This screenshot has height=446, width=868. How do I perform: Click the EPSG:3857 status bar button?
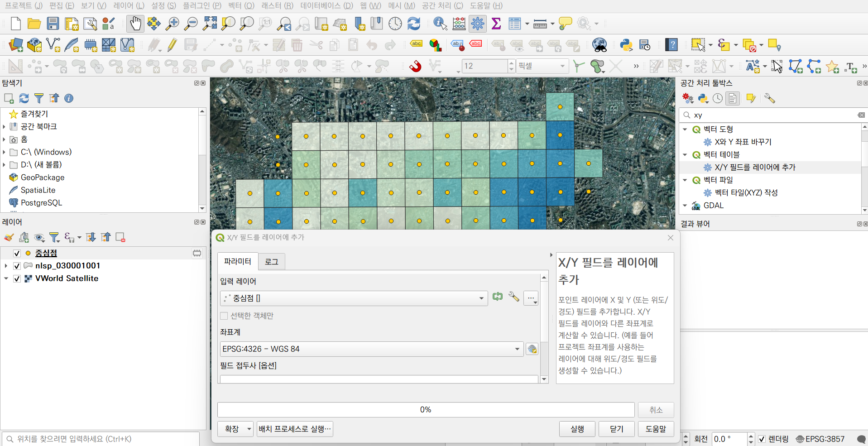(x=820, y=439)
